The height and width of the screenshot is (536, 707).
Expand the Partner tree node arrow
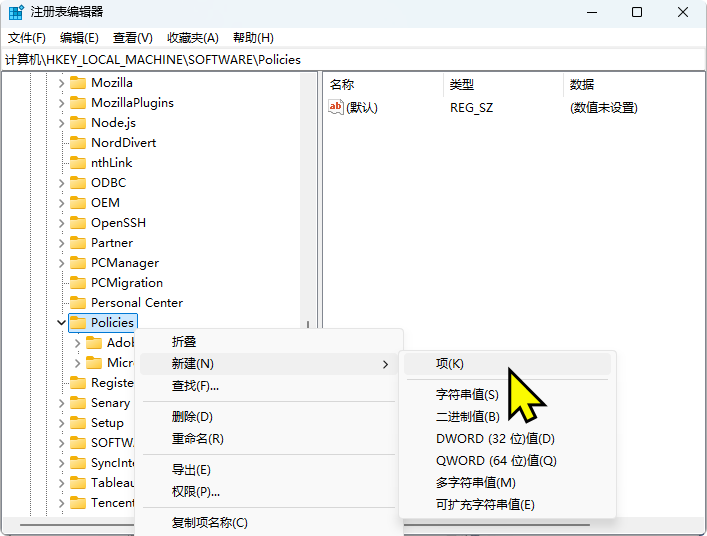62,243
